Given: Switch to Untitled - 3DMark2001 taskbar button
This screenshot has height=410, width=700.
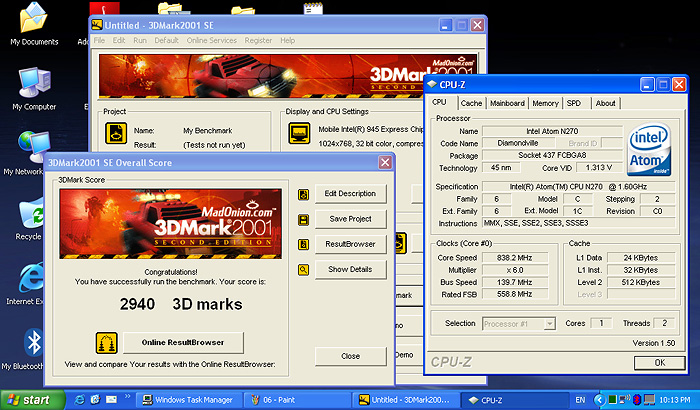Looking at the screenshot, I should click(406, 400).
